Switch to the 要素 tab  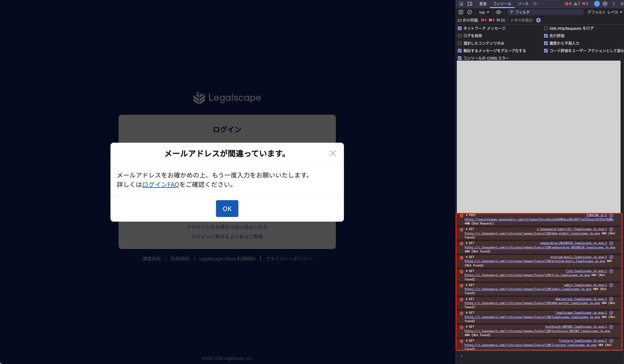pyautogui.click(x=483, y=4)
